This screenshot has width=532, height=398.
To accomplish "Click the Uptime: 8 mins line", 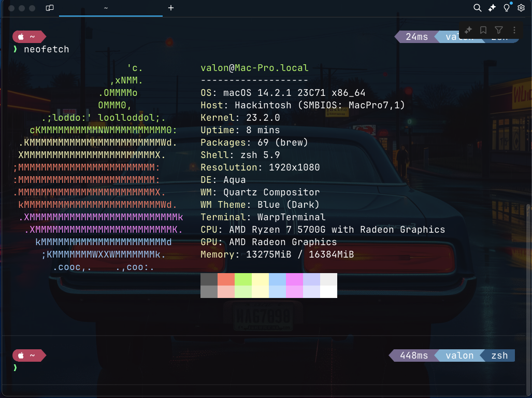I will [x=240, y=130].
